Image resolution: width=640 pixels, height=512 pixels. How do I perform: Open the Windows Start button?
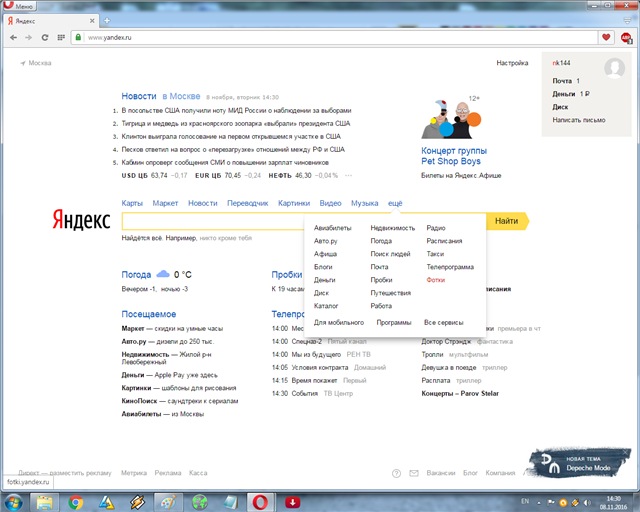[x=13, y=502]
